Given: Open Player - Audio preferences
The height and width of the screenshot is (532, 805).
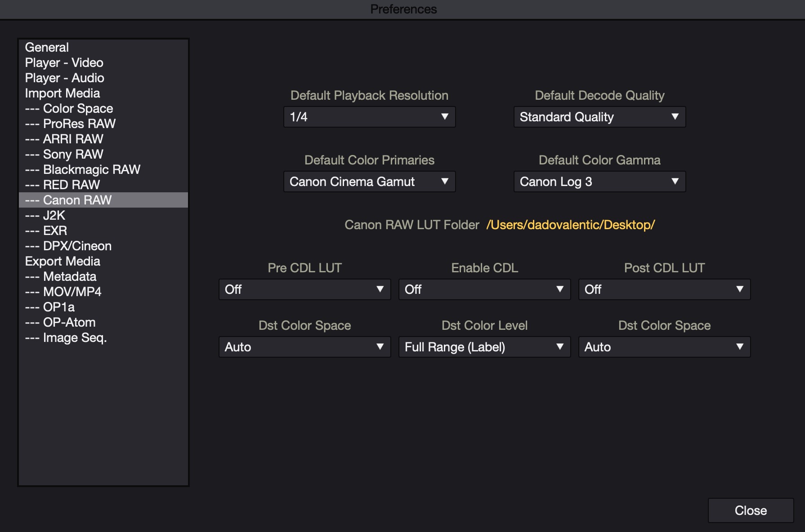Looking at the screenshot, I should click(64, 78).
